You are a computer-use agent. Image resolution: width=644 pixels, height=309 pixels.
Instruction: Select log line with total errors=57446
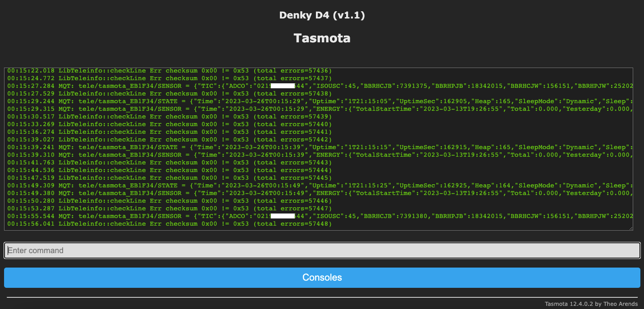point(169,201)
